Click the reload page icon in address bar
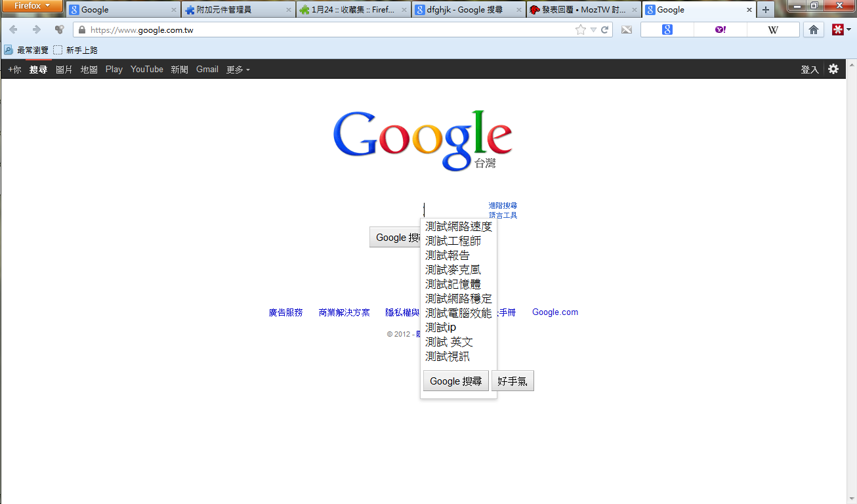The height and width of the screenshot is (504, 857). tap(604, 30)
